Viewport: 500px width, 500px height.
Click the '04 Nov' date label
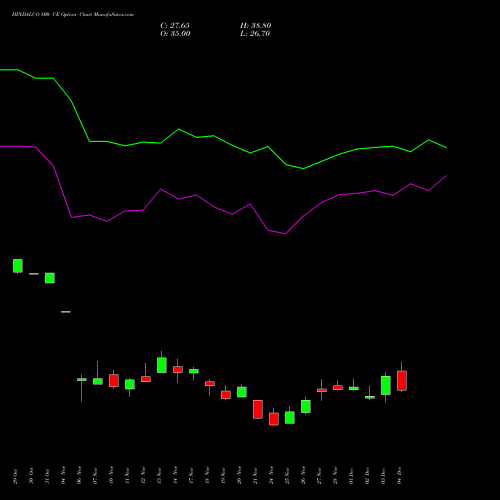coord(63,475)
